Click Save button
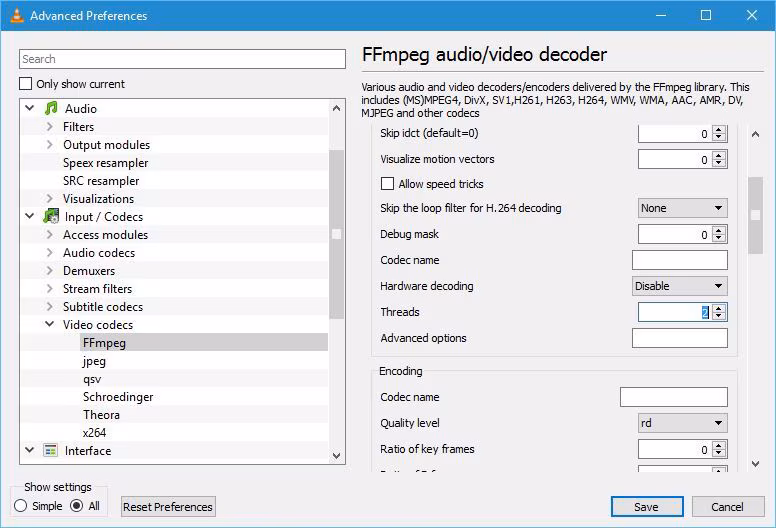The width and height of the screenshot is (776, 528). tap(647, 507)
